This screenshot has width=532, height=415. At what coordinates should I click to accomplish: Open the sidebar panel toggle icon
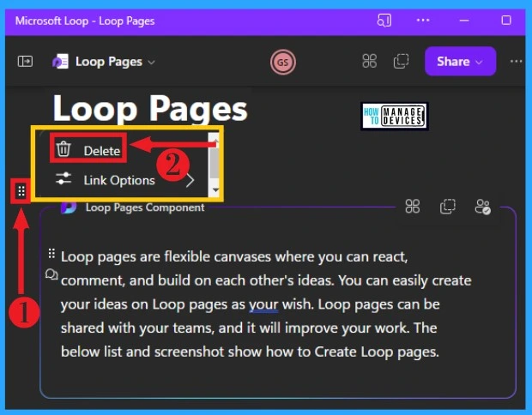click(x=25, y=62)
